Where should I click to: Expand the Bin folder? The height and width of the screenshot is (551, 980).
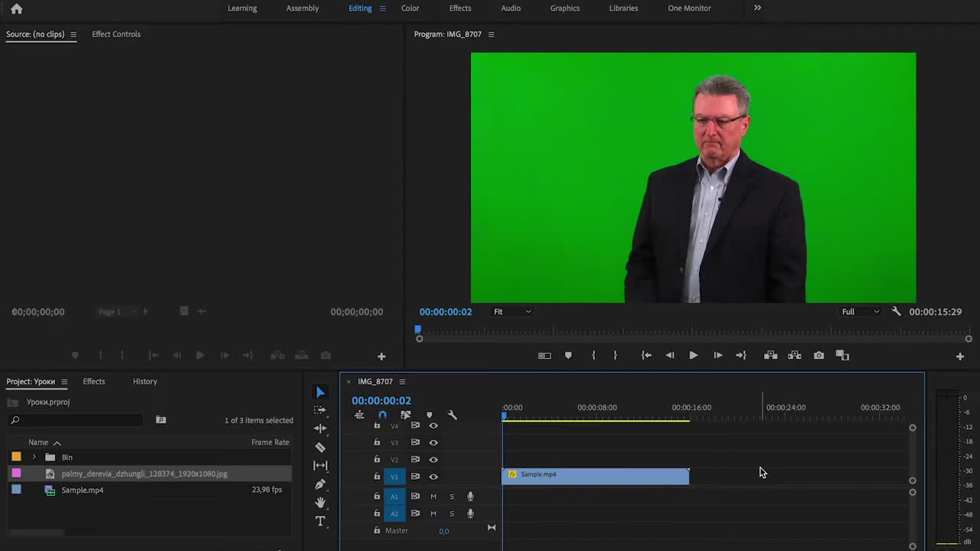pyautogui.click(x=34, y=457)
